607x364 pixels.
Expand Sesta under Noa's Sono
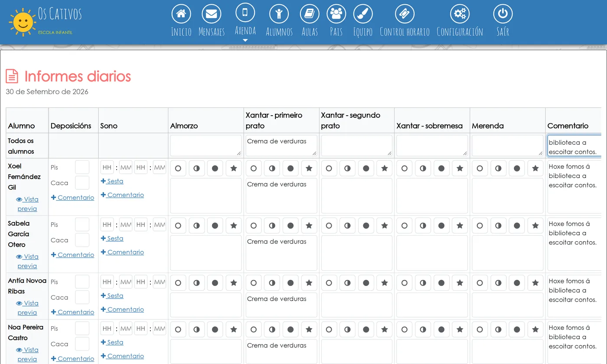[x=112, y=342]
